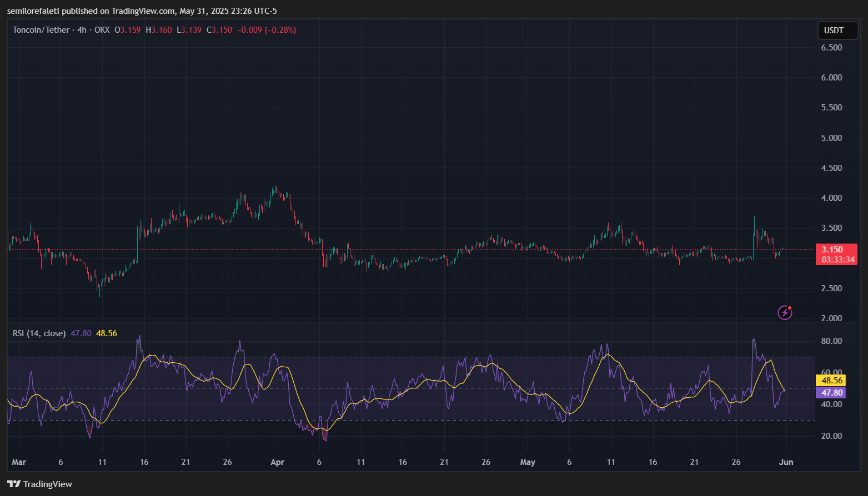Click the Toncoin/Tether symbol title
Screen dimensions: 868x496
[41, 30]
